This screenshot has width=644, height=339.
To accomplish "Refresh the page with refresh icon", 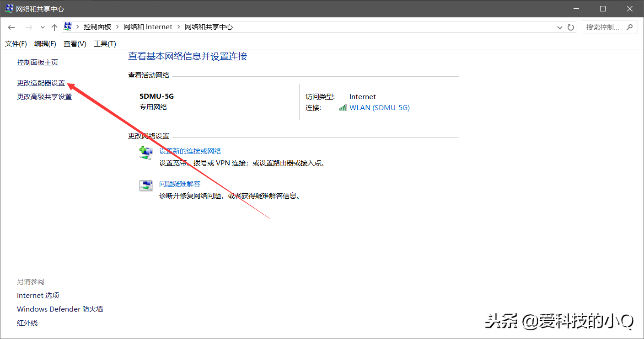I will 571,27.
